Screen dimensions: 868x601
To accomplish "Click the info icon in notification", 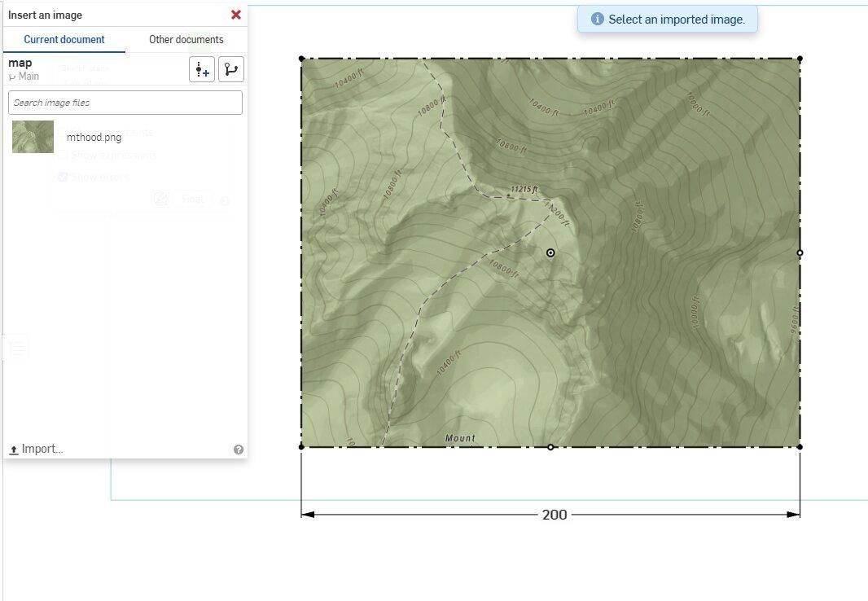I will pyautogui.click(x=598, y=19).
